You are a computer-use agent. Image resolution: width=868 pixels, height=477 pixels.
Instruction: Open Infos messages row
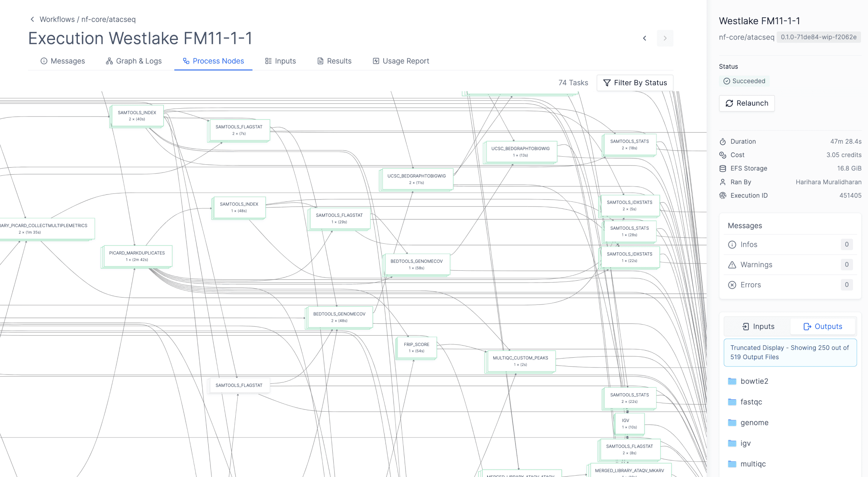point(790,244)
